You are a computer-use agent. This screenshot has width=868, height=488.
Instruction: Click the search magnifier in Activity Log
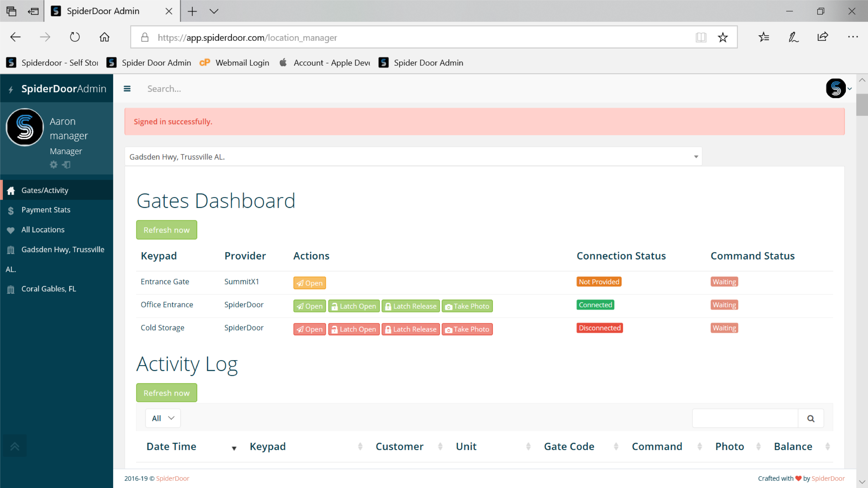click(811, 418)
